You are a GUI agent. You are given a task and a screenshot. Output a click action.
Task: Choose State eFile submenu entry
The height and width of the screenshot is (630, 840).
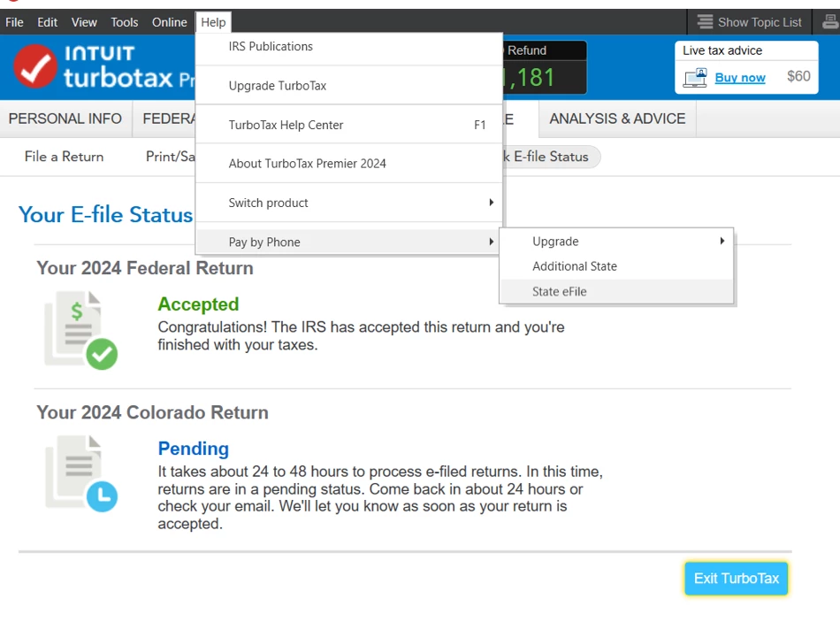coord(616,292)
